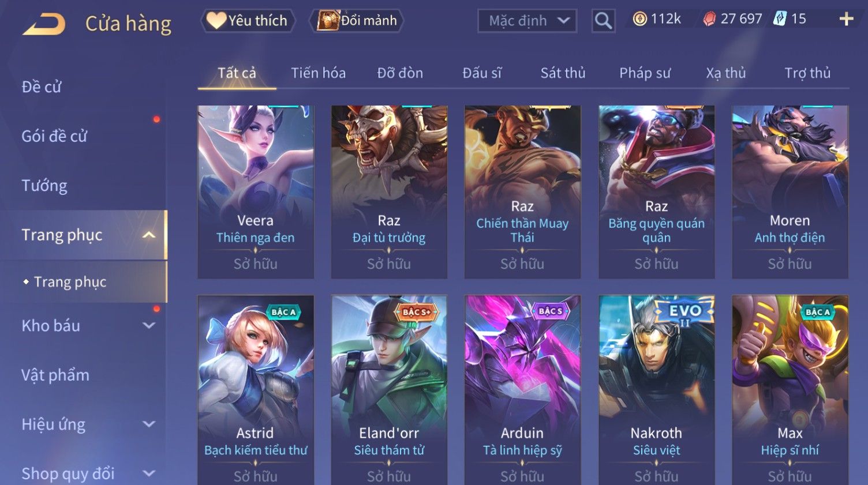The width and height of the screenshot is (868, 485).
Task: Tap the plus icon to add currency
Action: click(846, 19)
